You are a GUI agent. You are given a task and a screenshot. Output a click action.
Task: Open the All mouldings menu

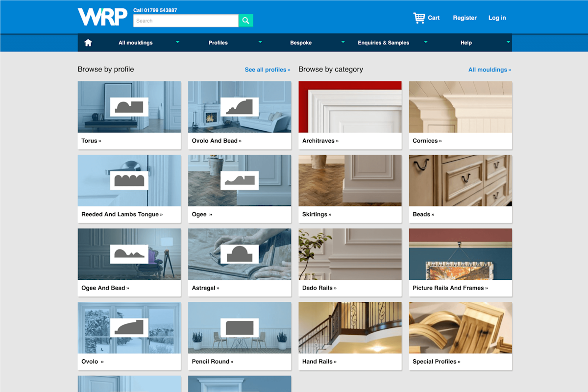(135, 43)
